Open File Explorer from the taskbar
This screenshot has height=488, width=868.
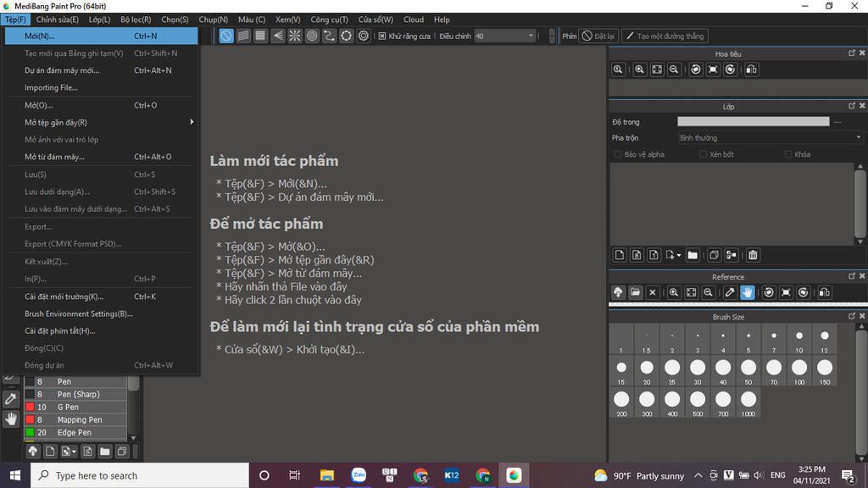326,475
